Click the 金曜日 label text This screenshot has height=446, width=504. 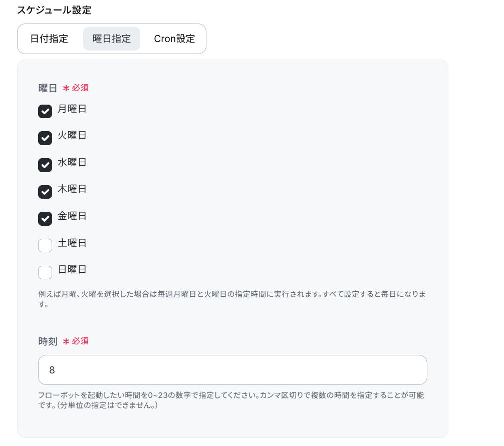(72, 216)
